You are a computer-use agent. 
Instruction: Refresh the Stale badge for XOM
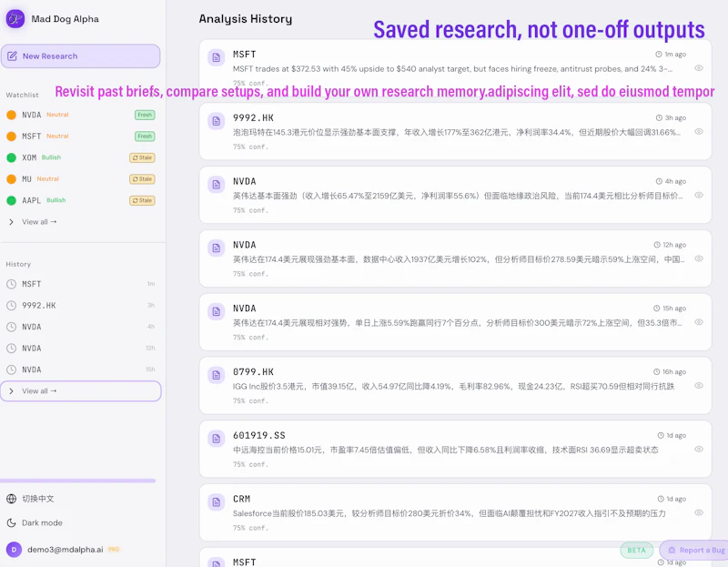coord(142,157)
